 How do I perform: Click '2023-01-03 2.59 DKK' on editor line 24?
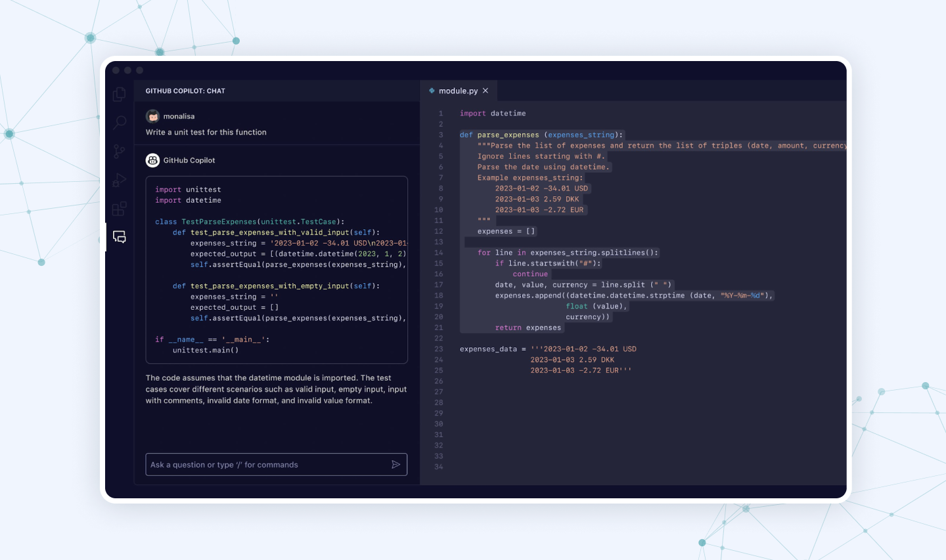572,360
